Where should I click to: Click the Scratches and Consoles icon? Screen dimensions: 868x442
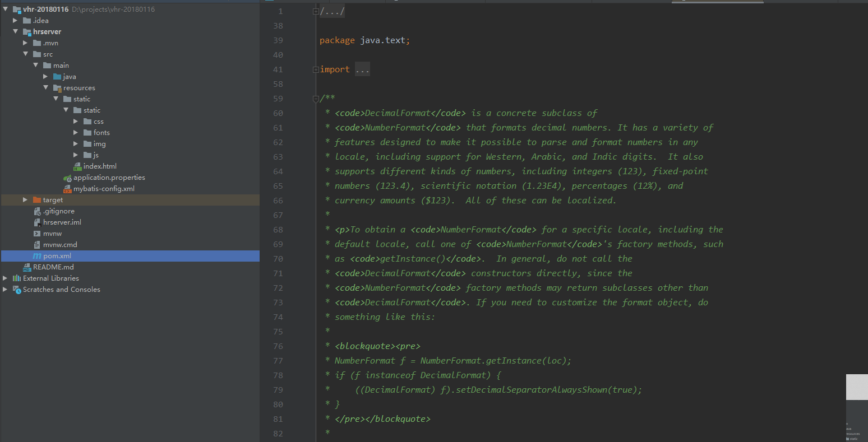[16, 290]
